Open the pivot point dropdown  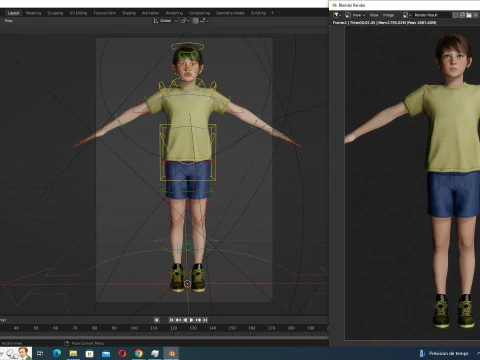185,21
